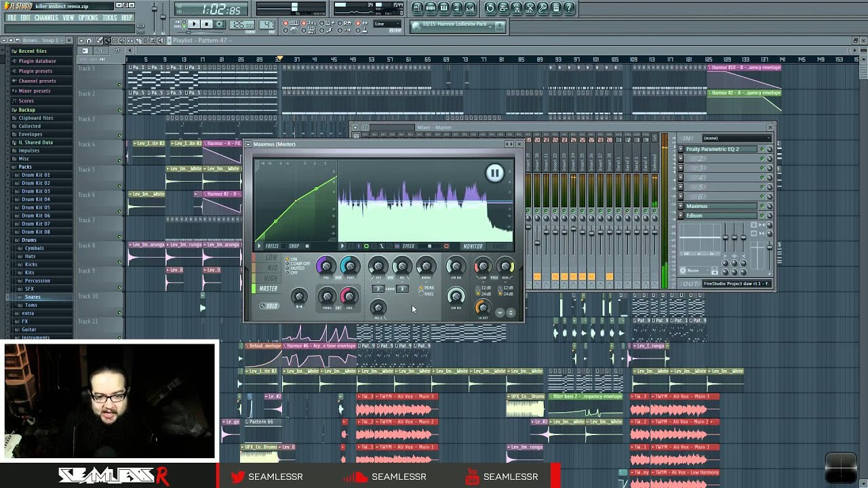Click the CEIL knob in Maximus
Screen dimensions: 868x488
[349, 296]
